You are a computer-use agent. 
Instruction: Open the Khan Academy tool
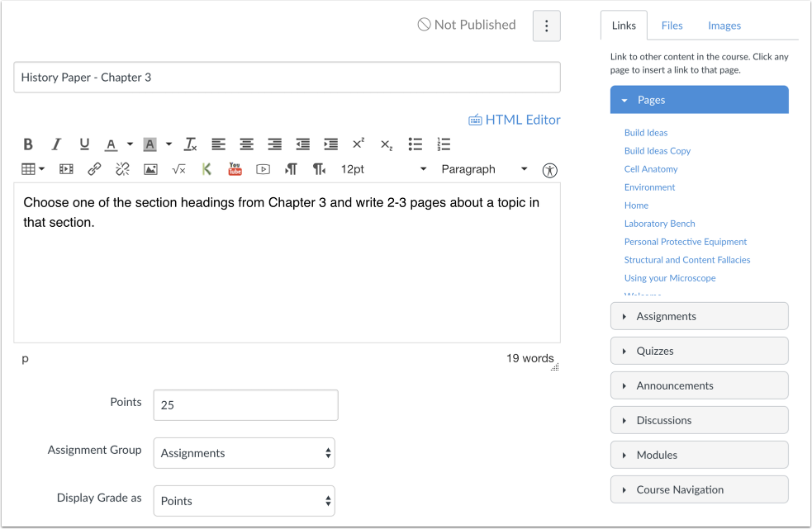(207, 169)
